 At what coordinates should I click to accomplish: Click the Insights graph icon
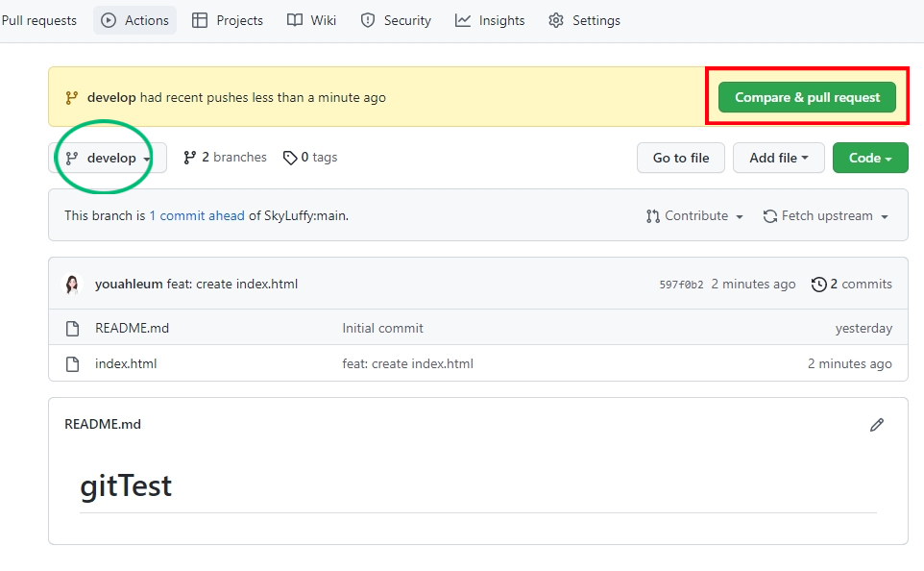[463, 20]
